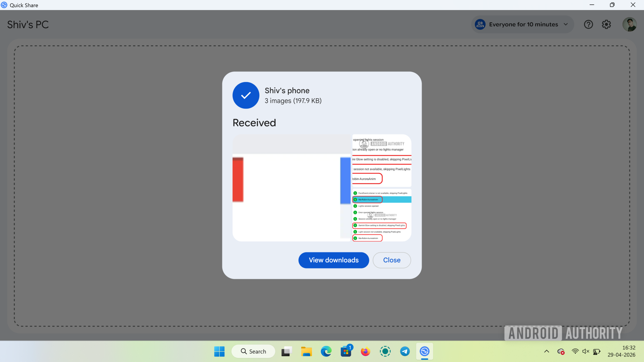This screenshot has width=644, height=362.
Task: Open the bottom-right log list thumbnail
Action: (382, 215)
